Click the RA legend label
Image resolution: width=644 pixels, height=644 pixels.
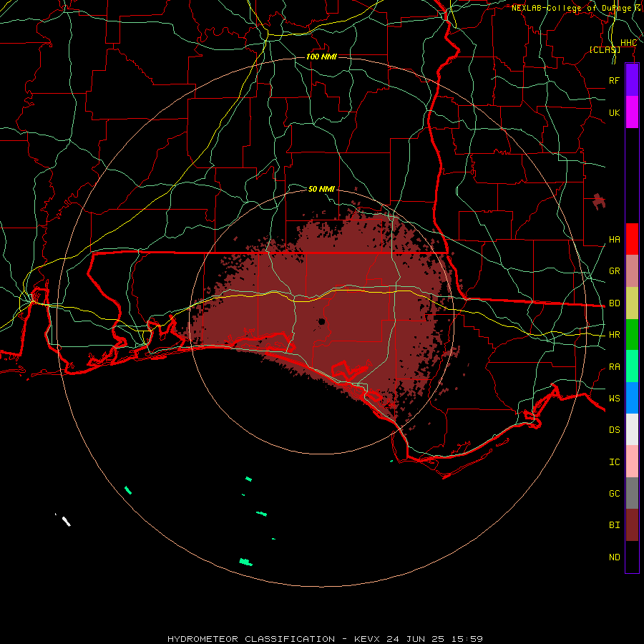614,366
